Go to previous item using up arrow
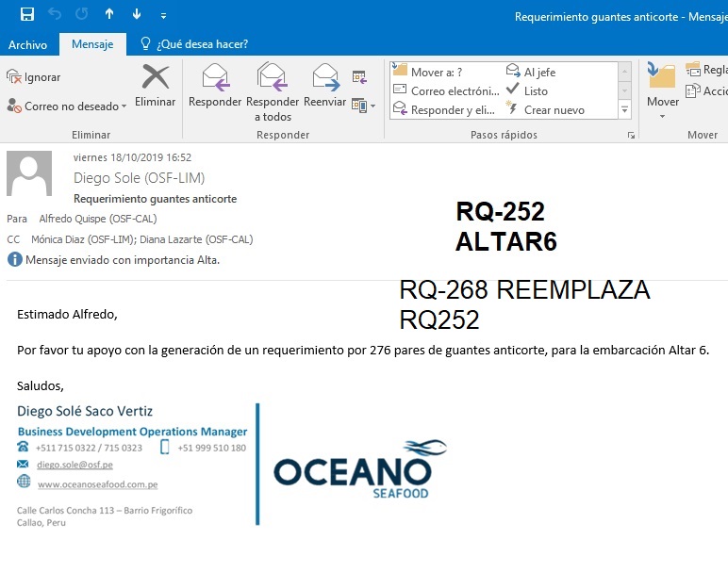 pyautogui.click(x=109, y=14)
